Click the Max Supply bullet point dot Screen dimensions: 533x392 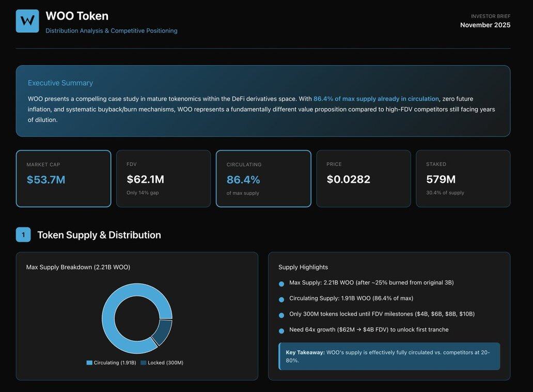click(281, 284)
